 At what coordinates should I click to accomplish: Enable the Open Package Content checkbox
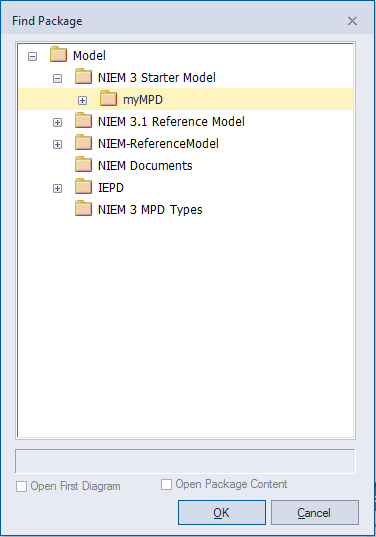166,484
